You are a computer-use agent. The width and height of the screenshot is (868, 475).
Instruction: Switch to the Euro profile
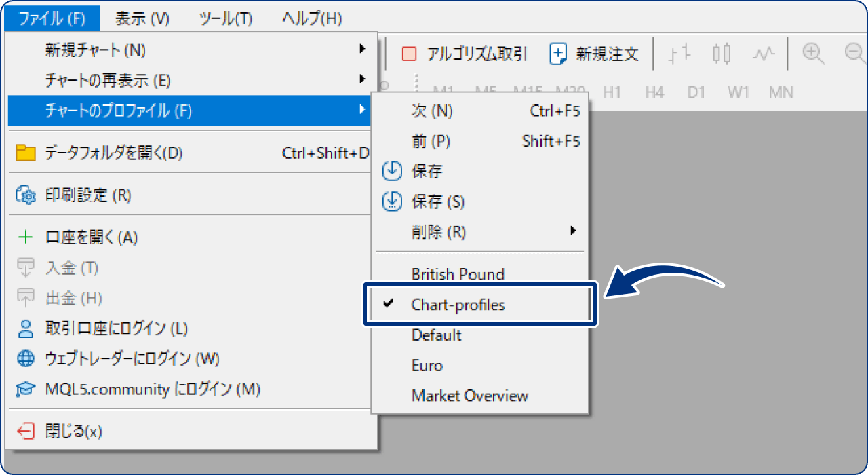(x=481, y=365)
